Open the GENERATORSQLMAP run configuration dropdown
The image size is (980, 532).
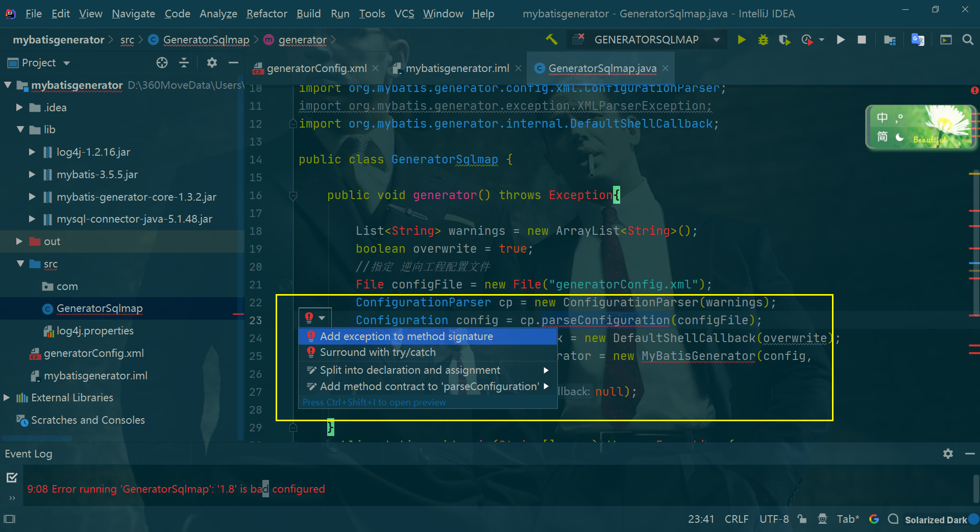pyautogui.click(x=716, y=39)
